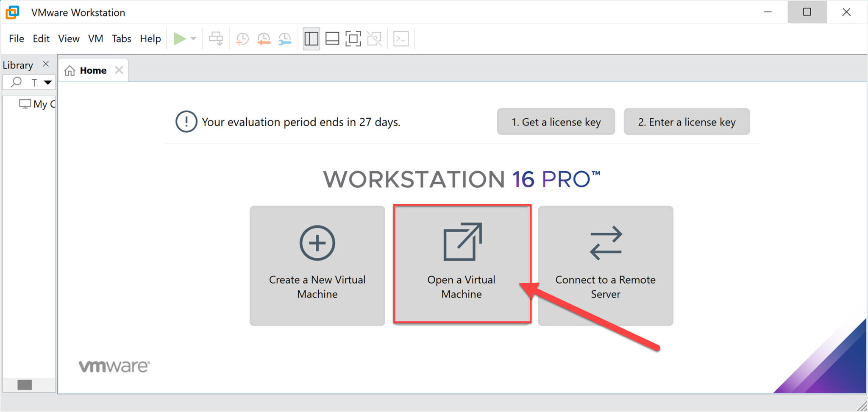
Task: Open the Snapshot Manager icon
Action: point(284,39)
